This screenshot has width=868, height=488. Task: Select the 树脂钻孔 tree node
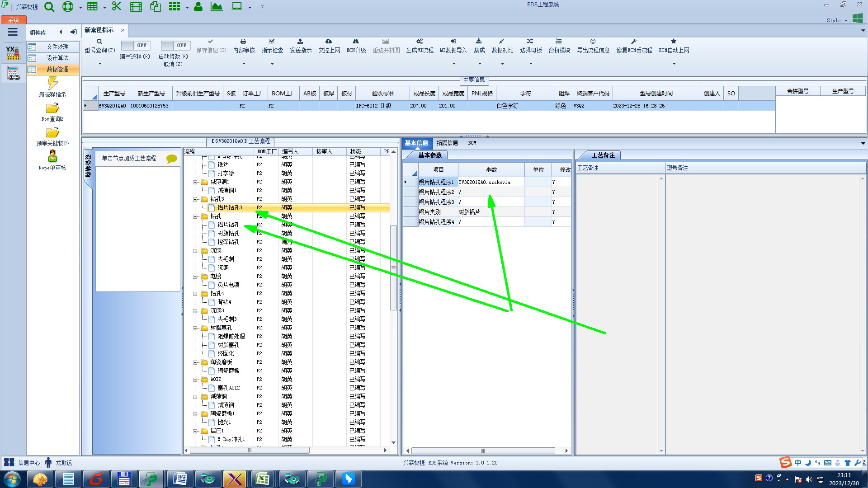228,234
